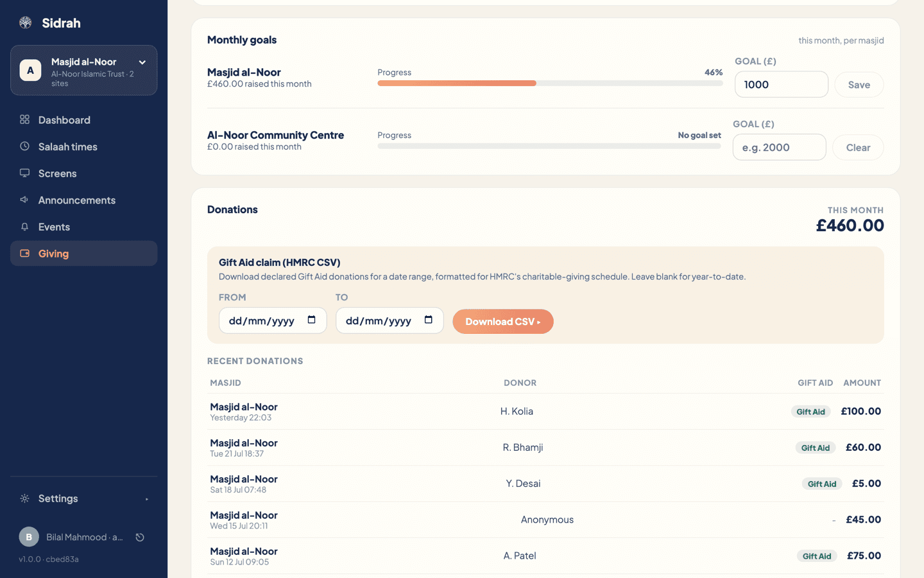Click the Gift Aid badge in H. Kolia's row
This screenshot has height=578, width=924.
click(x=811, y=412)
